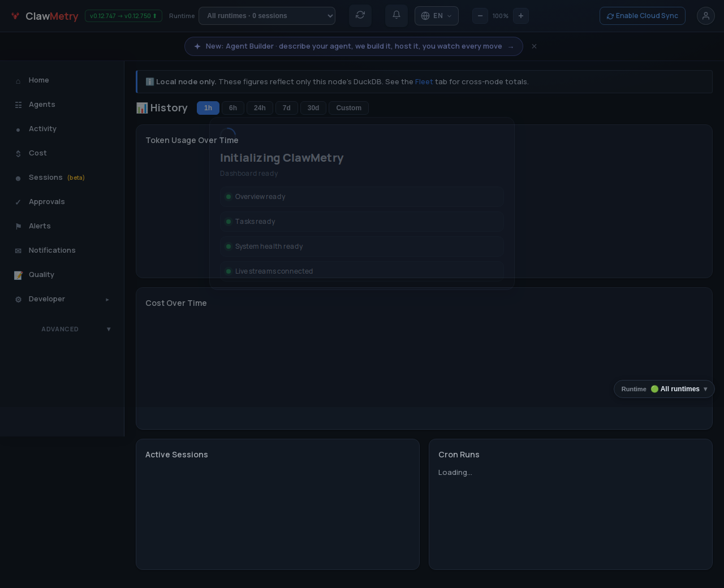The height and width of the screenshot is (588, 724).
Task: Go to Sessions (beta) in the sidebar
Action: (x=62, y=178)
